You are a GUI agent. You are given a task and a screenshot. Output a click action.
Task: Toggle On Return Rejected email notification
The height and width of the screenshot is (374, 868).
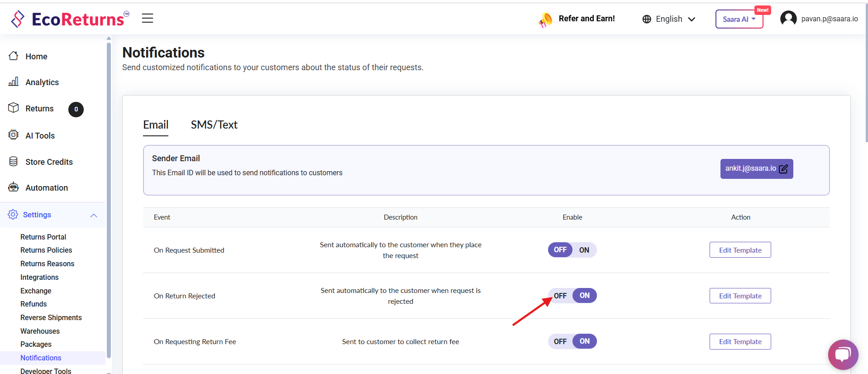[x=572, y=296]
